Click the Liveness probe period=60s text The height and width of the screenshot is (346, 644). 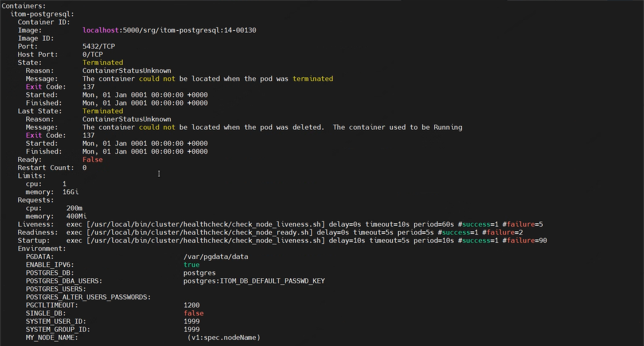tap(433, 225)
